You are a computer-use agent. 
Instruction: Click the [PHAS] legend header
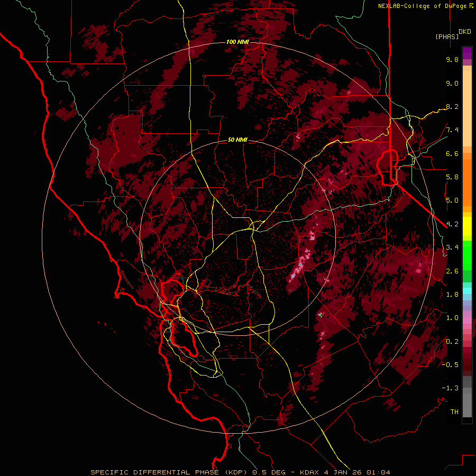click(447, 36)
